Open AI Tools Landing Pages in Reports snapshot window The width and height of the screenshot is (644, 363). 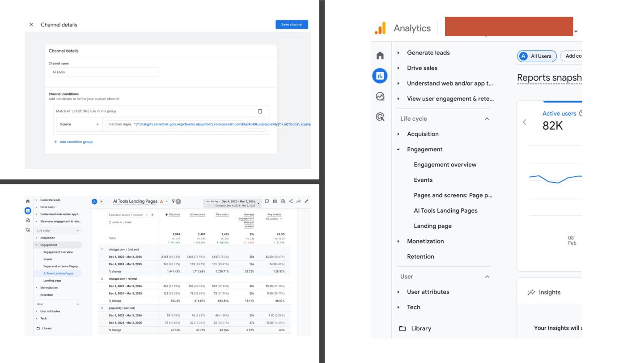point(445,210)
